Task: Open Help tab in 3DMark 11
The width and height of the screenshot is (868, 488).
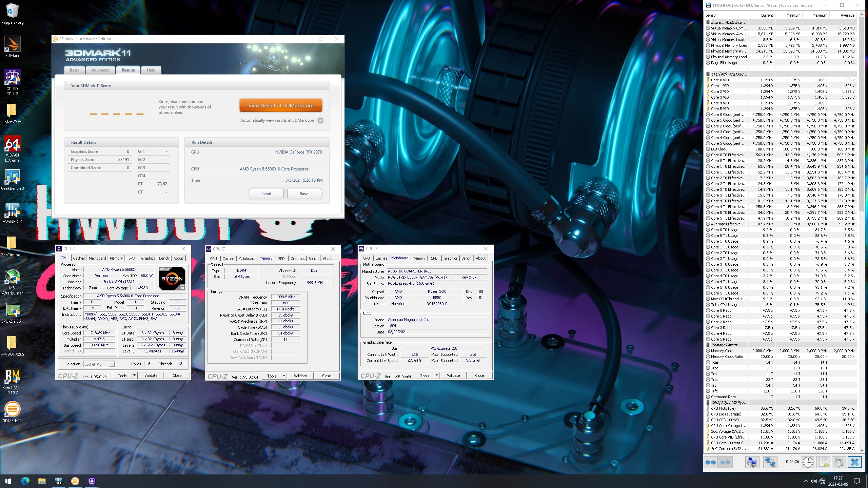Action: click(x=151, y=70)
